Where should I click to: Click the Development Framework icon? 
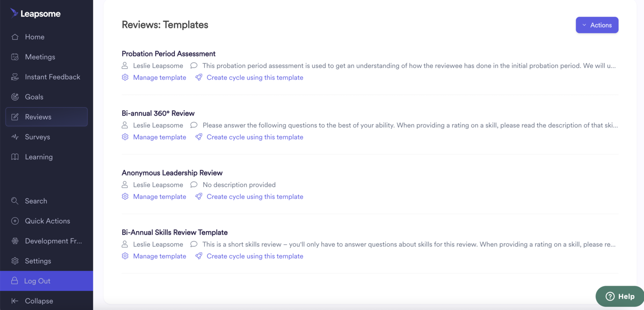tap(15, 241)
